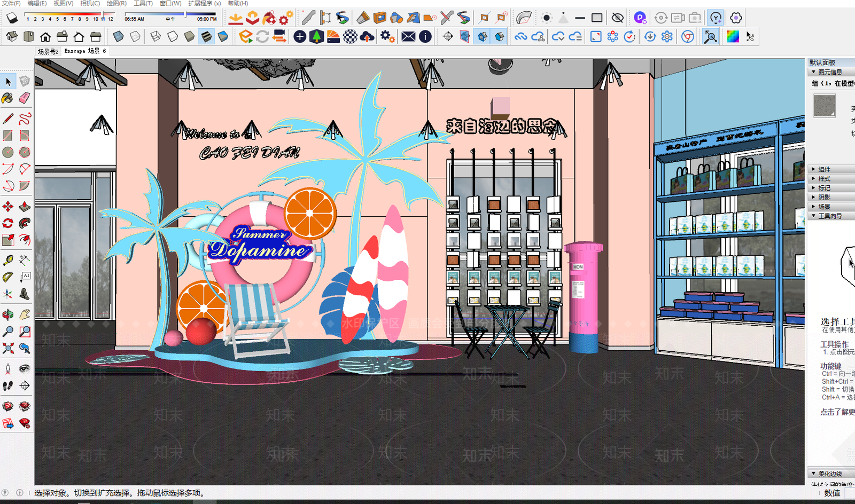Open the 相机(C) menu

pyautogui.click(x=90, y=3)
